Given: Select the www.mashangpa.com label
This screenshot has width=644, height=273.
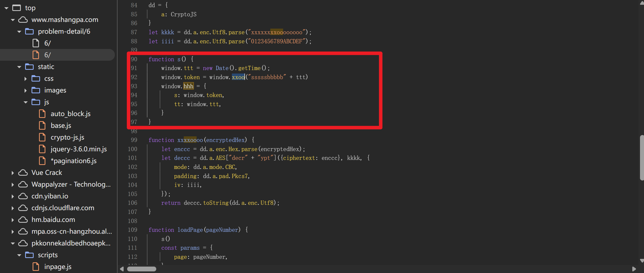Looking at the screenshot, I should tap(65, 20).
